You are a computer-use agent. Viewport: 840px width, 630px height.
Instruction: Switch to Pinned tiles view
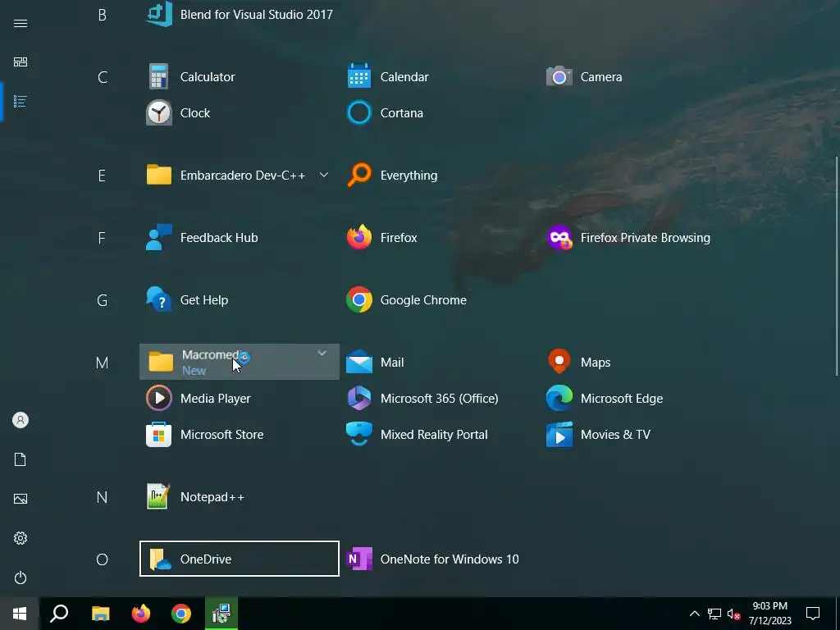(21, 62)
